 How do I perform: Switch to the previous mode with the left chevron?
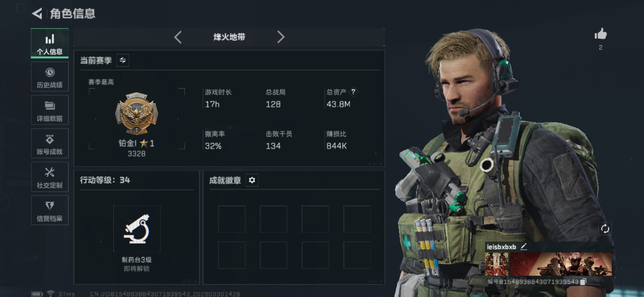[x=178, y=37]
